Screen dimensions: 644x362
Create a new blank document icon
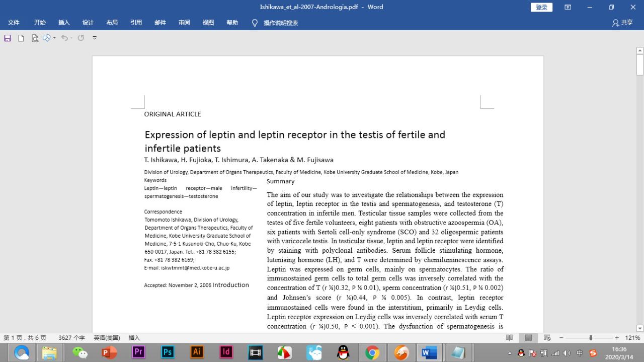tap(21, 38)
